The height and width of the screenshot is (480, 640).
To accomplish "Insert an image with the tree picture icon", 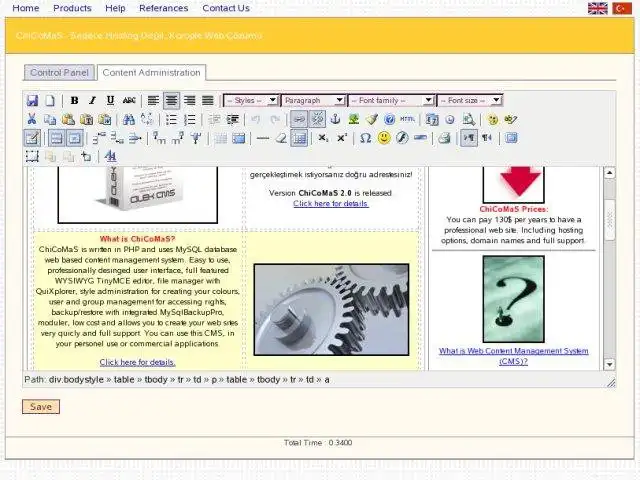I will (353, 119).
